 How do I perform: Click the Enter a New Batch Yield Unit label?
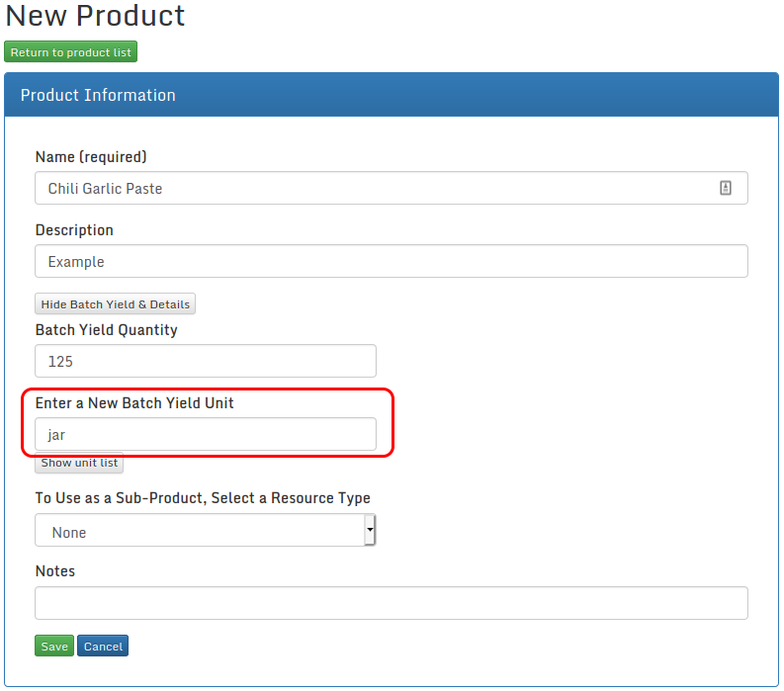pos(134,403)
